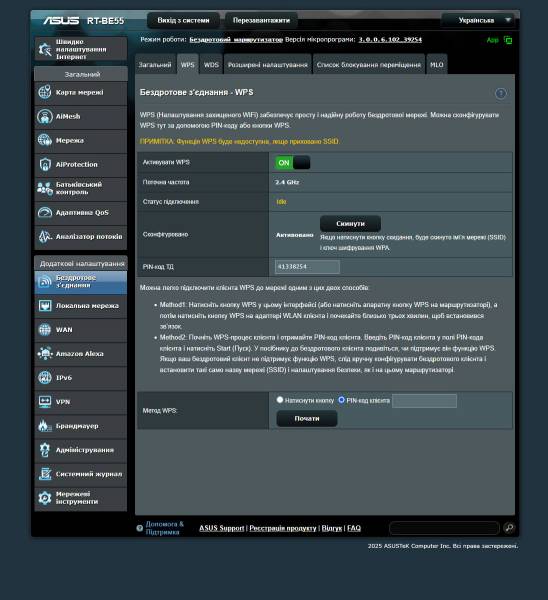Select the client PIN code radio option
548x600 pixels.
click(x=341, y=400)
